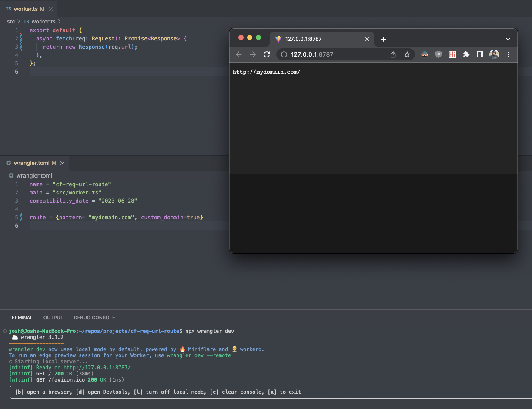Select the worker.ts editor tab
Viewport: 532px width, 409px height.
(26, 9)
